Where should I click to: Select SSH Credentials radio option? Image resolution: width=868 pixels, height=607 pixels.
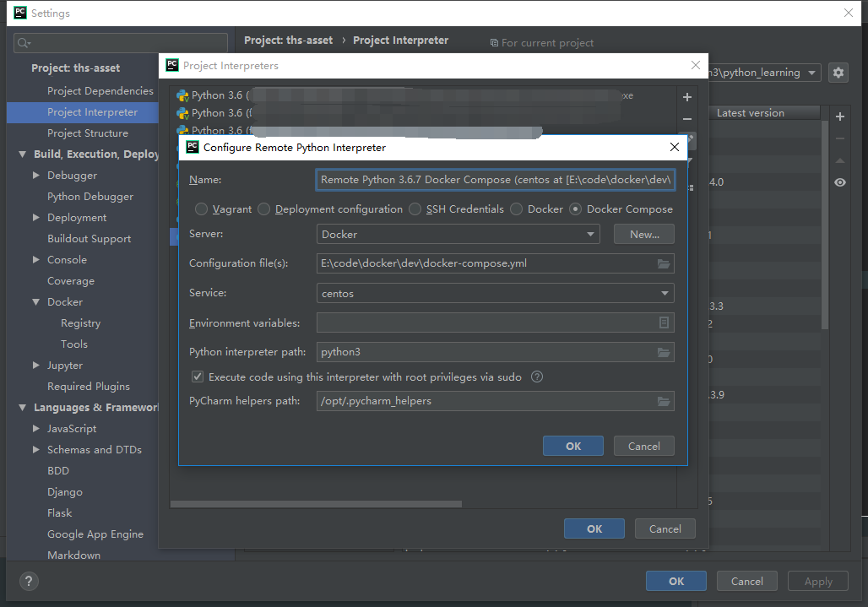[x=415, y=209]
